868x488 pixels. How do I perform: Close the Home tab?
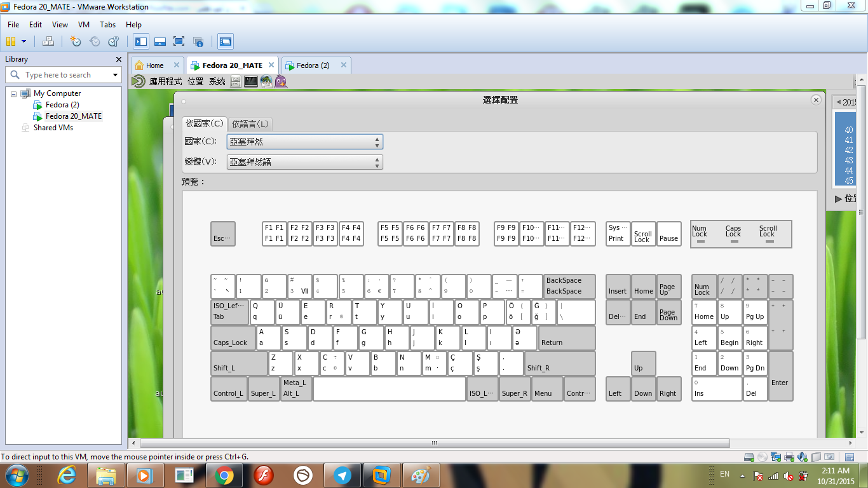click(177, 65)
